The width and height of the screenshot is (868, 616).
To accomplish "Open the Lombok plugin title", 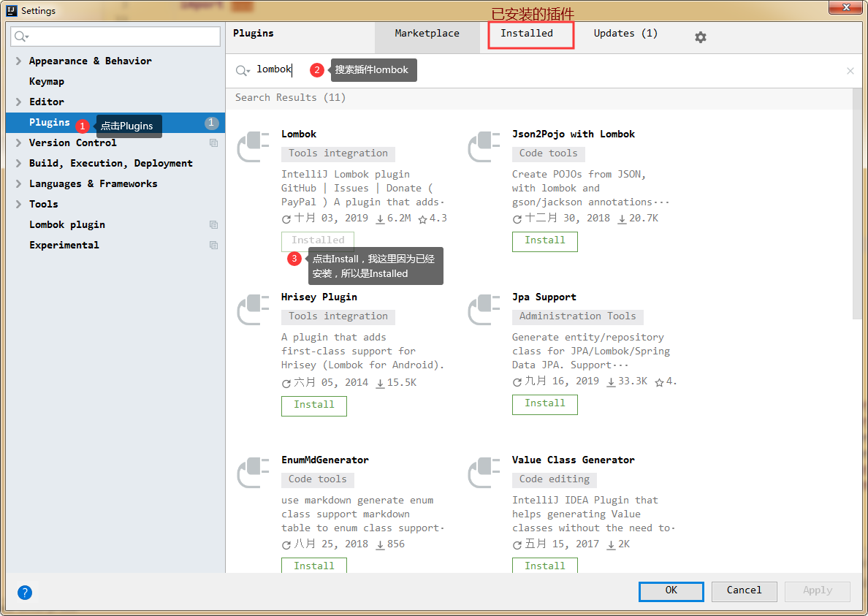I will pyautogui.click(x=299, y=134).
